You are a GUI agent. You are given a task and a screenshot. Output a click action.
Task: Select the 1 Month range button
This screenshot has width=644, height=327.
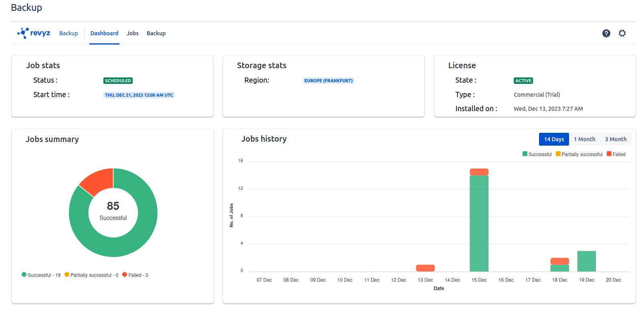(x=584, y=139)
